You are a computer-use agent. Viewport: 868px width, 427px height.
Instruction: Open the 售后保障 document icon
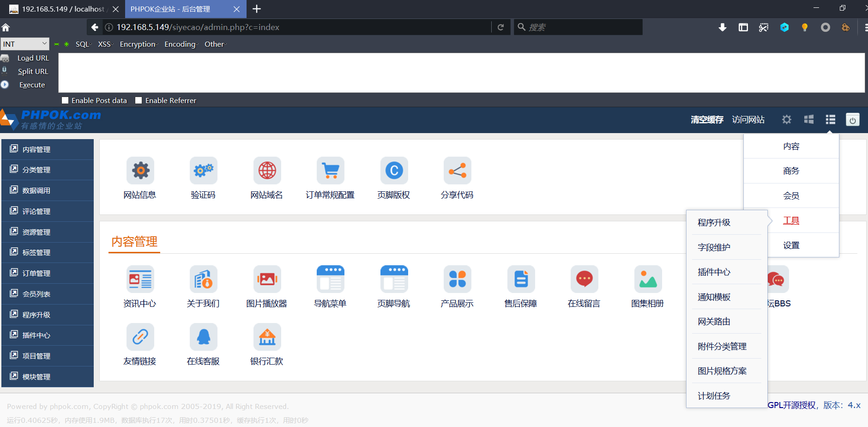(x=521, y=279)
